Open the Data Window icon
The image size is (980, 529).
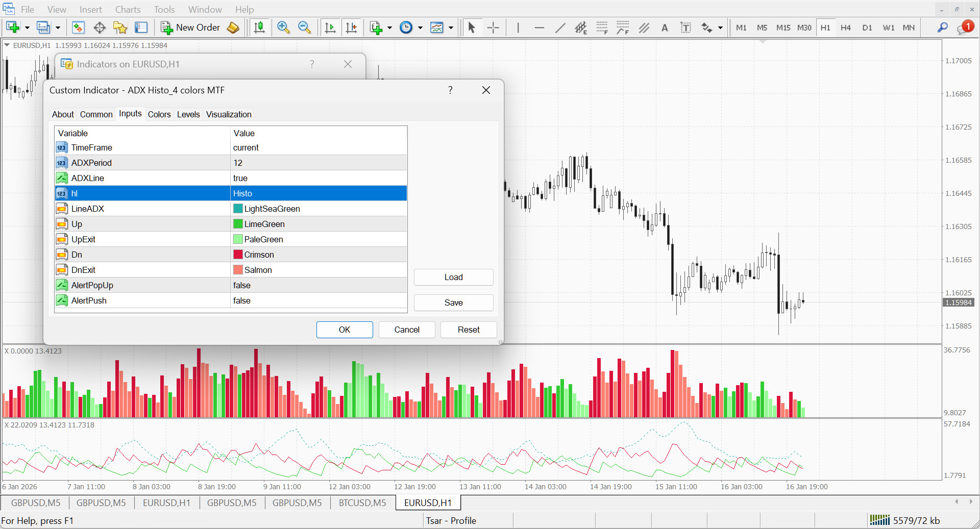pos(100,28)
